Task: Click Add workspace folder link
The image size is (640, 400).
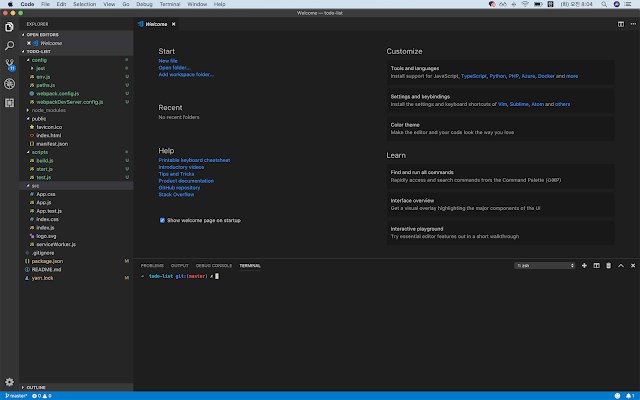Action: tap(186, 75)
